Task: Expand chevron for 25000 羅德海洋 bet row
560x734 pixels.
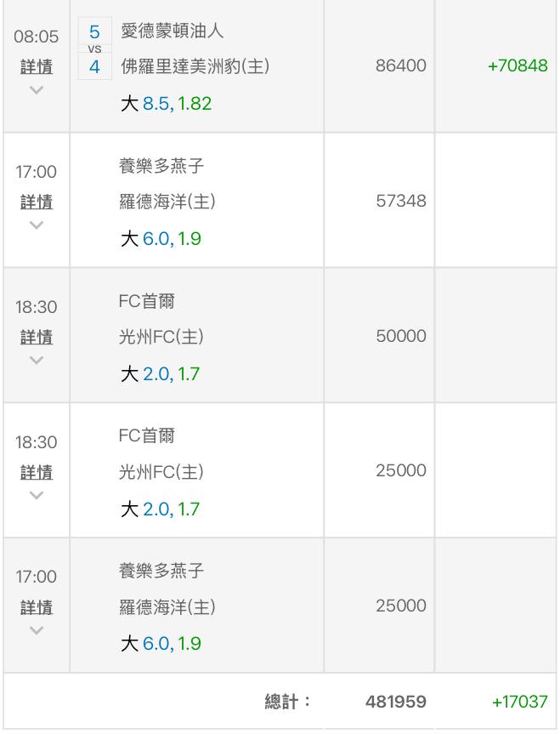Action: pyautogui.click(x=37, y=630)
